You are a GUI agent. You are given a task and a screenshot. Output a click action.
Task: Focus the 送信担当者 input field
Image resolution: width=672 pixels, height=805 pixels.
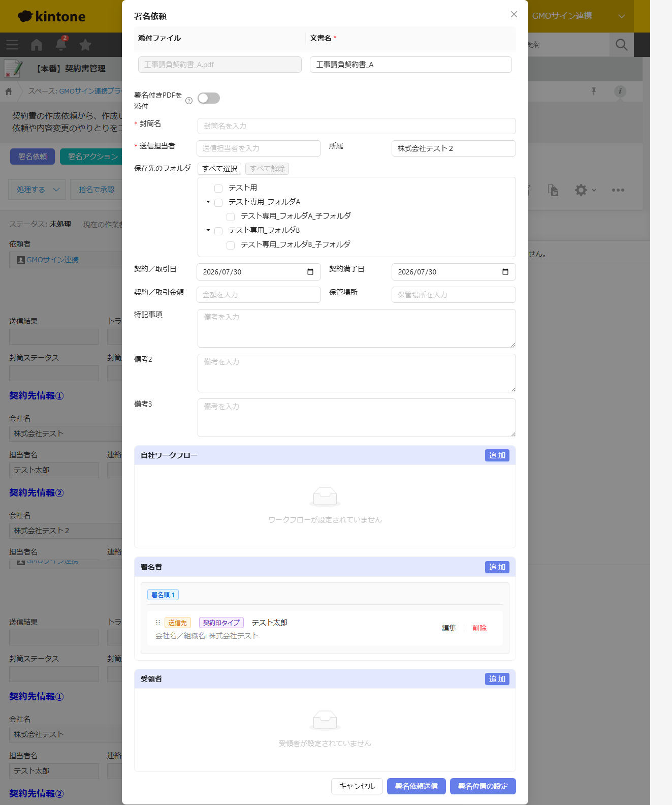259,148
